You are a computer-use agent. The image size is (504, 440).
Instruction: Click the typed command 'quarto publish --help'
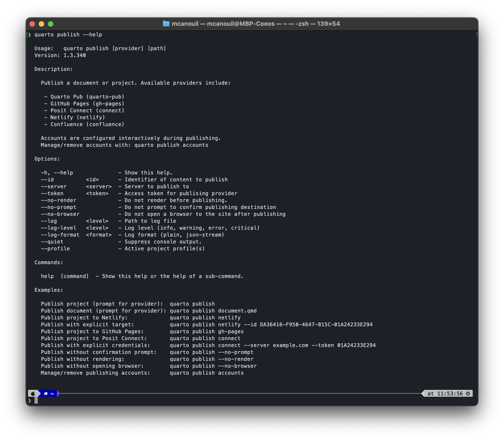pyautogui.click(x=68, y=35)
